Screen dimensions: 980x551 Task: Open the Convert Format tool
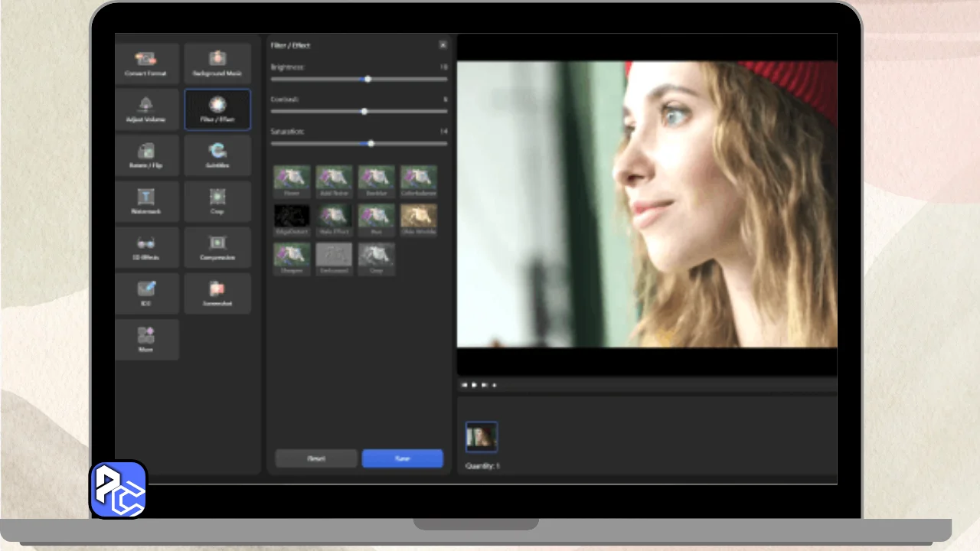point(146,64)
